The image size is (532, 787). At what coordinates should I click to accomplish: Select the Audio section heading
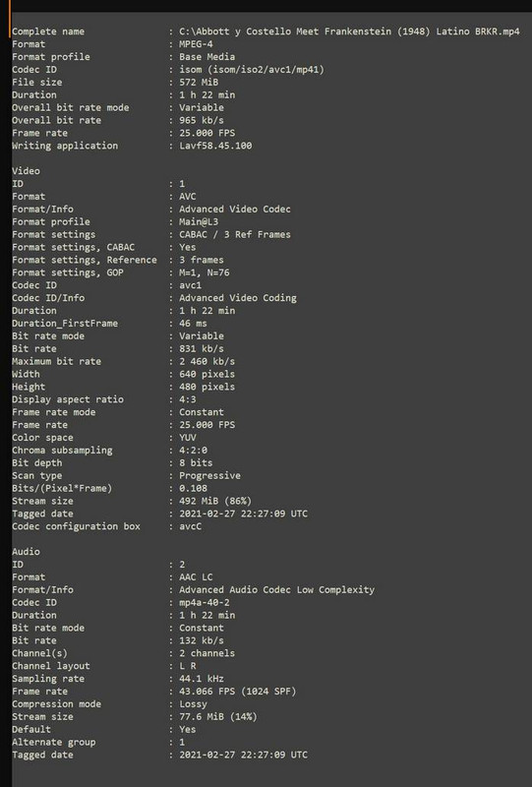tap(27, 552)
